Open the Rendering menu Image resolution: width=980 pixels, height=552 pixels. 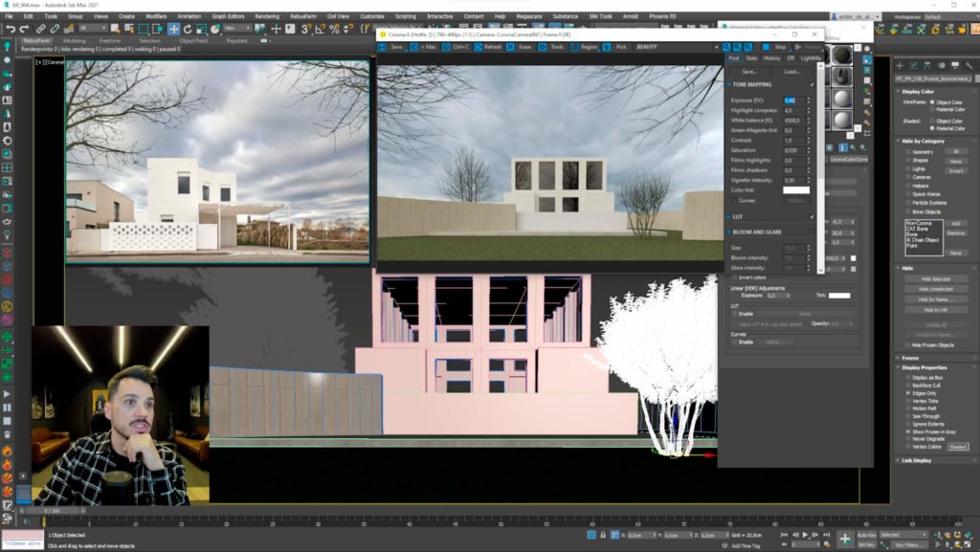267,16
